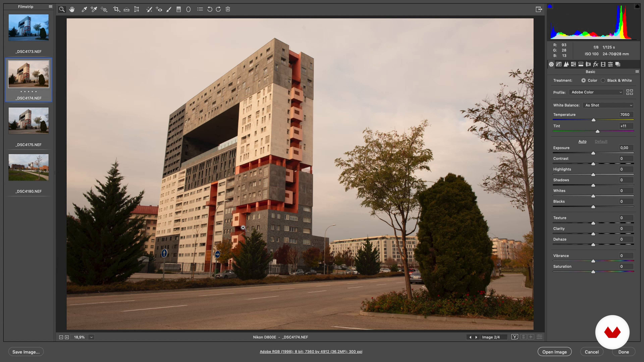
Task: Click the Open Image button
Action: click(554, 352)
